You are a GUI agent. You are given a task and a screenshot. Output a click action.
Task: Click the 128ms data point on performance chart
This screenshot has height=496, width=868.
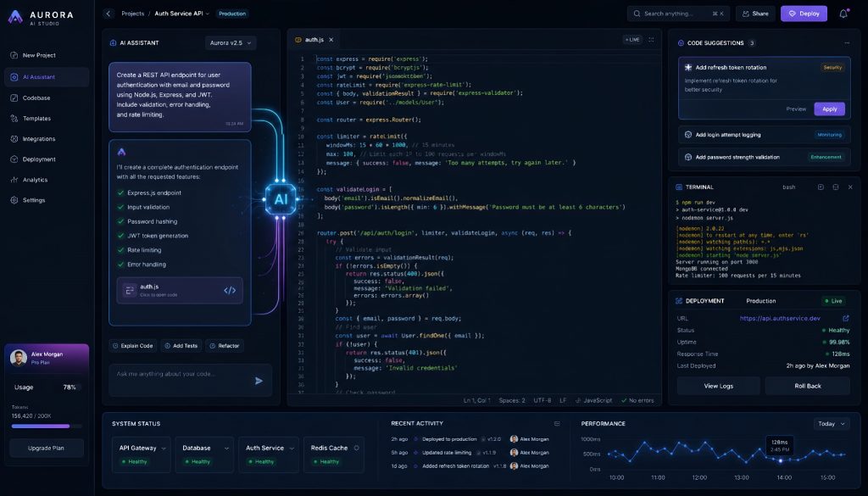point(781,460)
